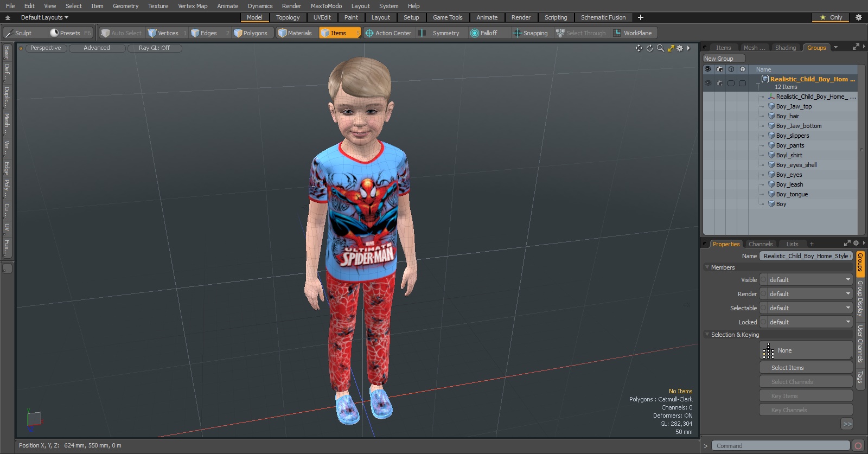Image resolution: width=868 pixels, height=454 pixels.
Task: Click the New Group button
Action: (x=724, y=59)
